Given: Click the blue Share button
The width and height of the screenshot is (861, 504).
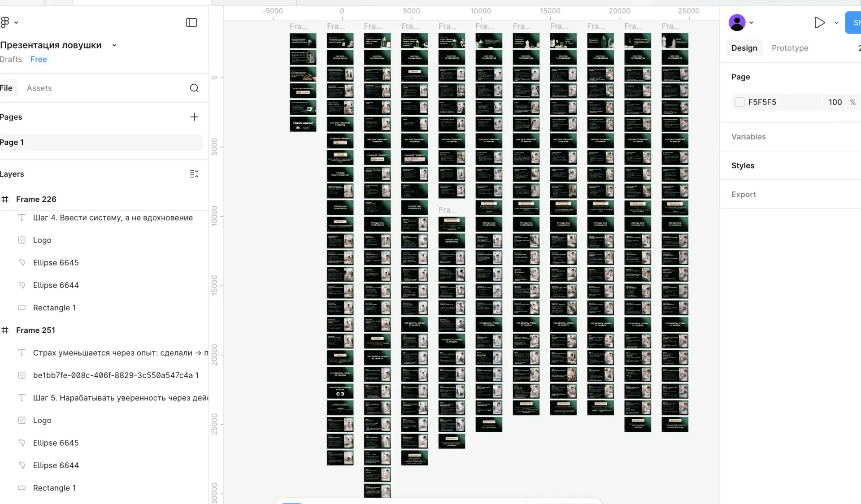Looking at the screenshot, I should pos(853,22).
